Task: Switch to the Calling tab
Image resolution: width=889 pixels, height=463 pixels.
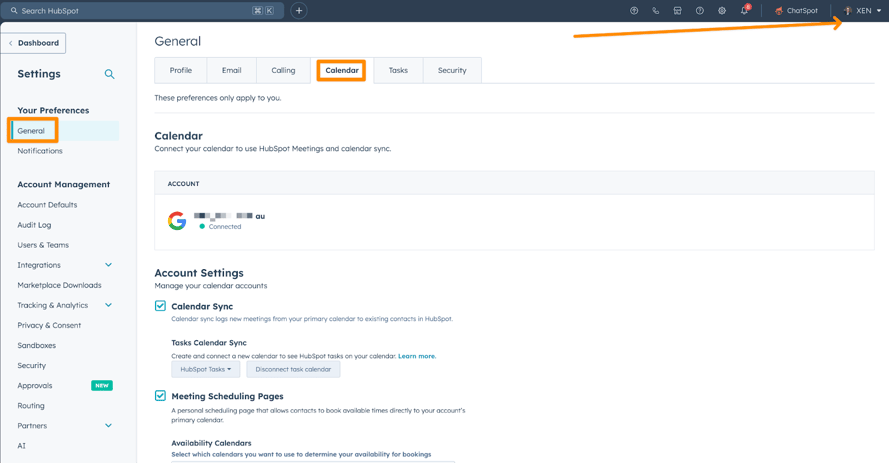Action: (283, 70)
